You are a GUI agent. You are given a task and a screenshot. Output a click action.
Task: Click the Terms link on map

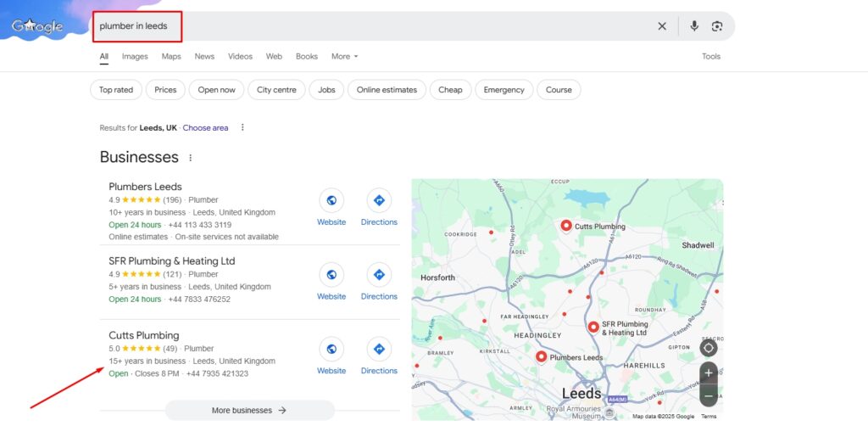[709, 417]
